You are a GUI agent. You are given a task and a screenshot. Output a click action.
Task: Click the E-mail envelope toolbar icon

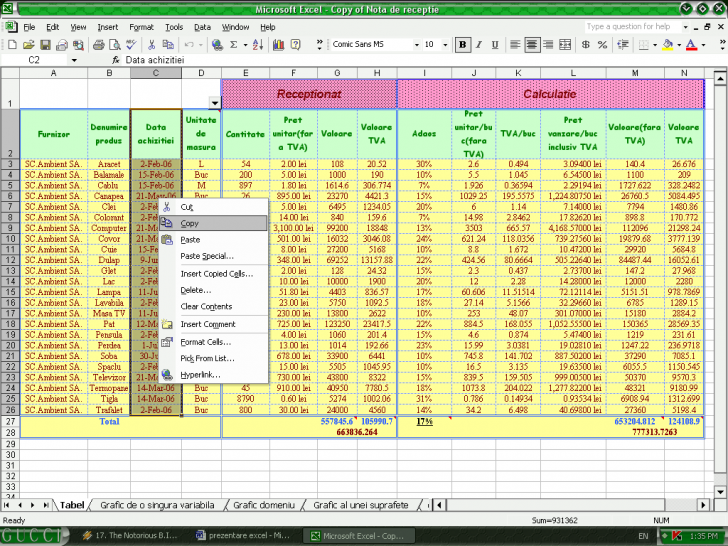(x=62, y=45)
